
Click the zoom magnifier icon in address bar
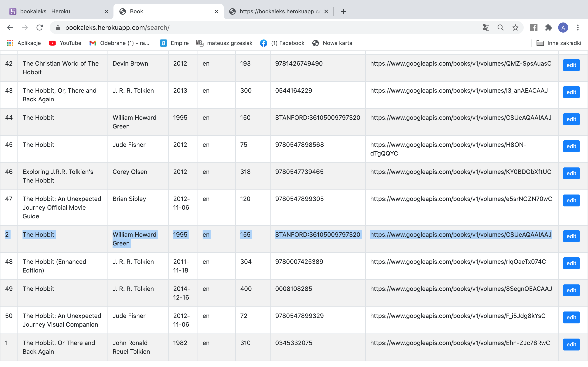[x=500, y=28]
